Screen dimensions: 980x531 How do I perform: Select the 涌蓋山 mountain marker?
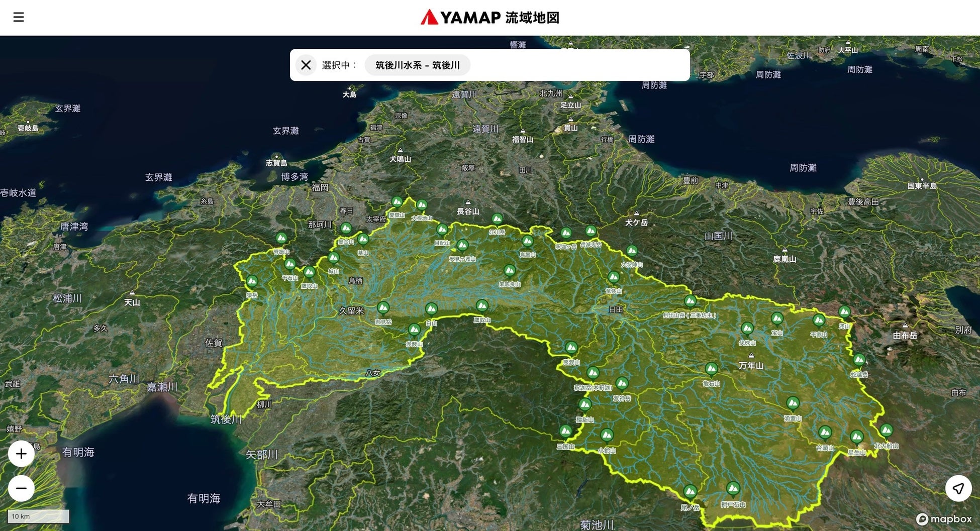point(793,404)
